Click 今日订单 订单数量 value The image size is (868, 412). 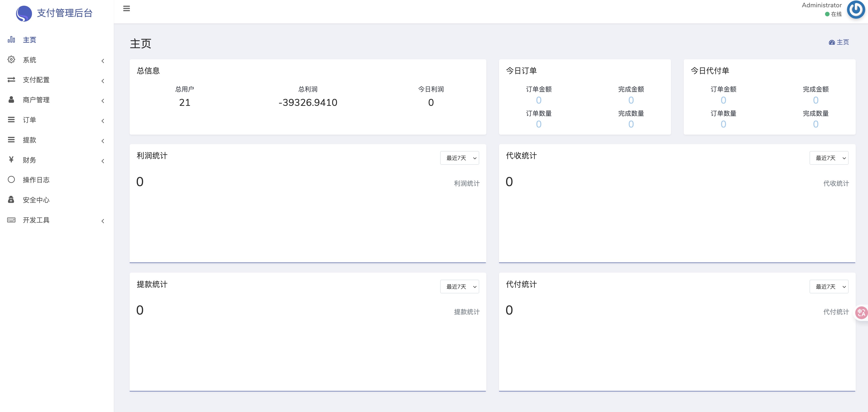[539, 124]
